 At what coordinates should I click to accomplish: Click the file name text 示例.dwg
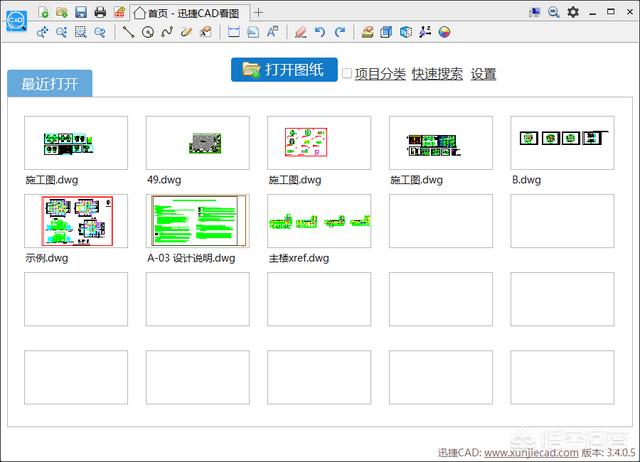pos(47,258)
